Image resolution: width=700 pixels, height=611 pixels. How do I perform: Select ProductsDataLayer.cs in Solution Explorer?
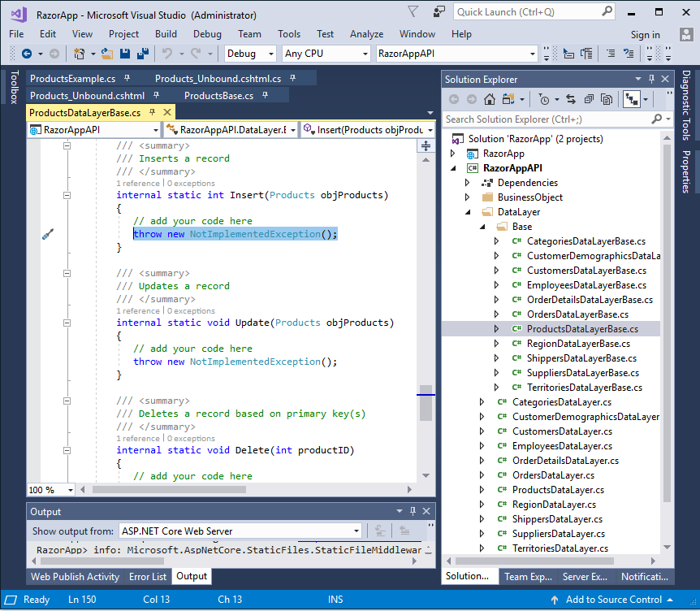(x=558, y=490)
